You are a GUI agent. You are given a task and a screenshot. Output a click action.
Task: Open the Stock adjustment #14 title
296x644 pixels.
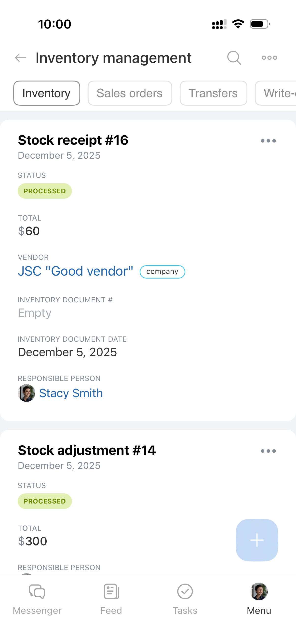coord(87,450)
